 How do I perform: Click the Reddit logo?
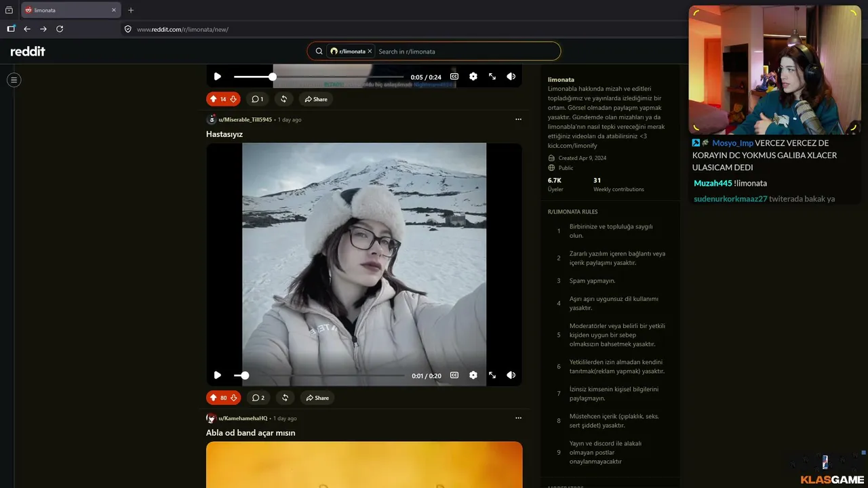point(28,52)
